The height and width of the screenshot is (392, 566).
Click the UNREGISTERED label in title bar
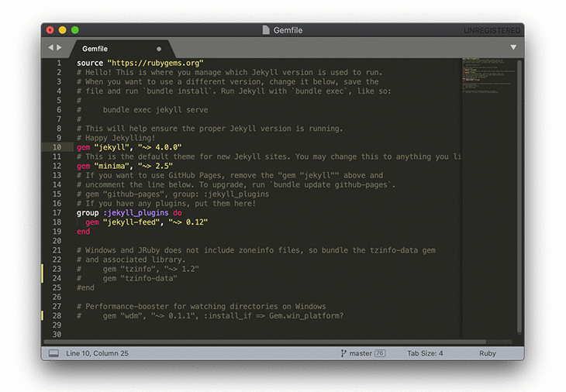point(492,31)
